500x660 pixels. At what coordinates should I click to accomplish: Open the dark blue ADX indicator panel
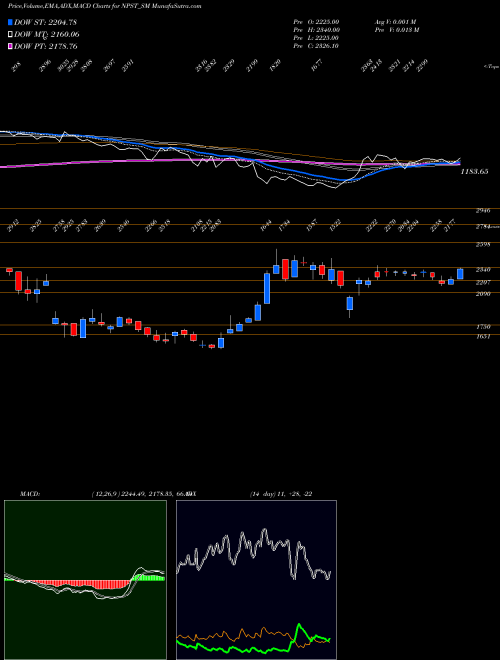click(x=256, y=580)
